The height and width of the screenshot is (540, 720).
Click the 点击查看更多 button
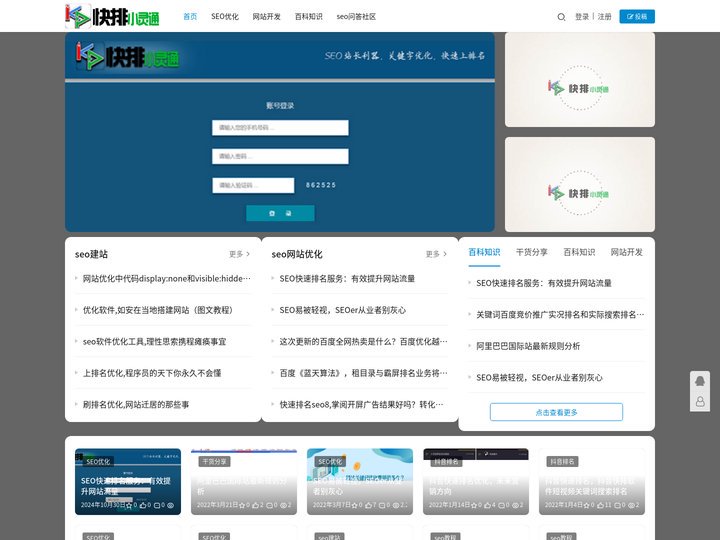(x=556, y=412)
